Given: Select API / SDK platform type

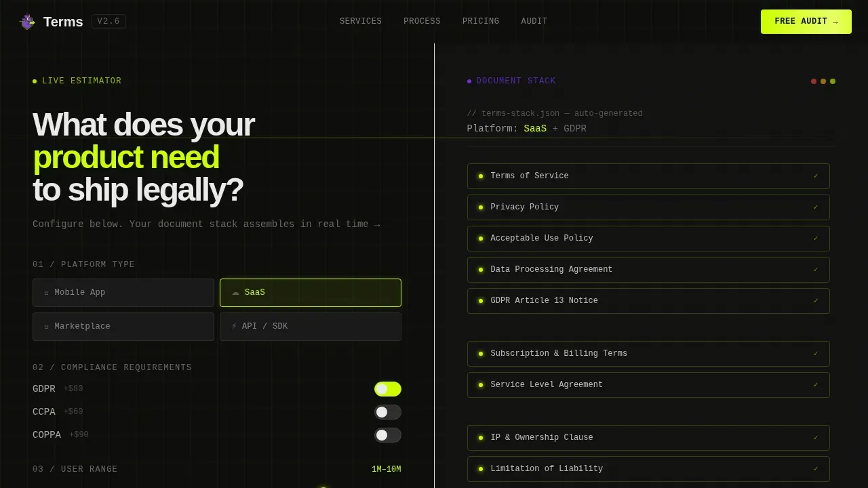Looking at the screenshot, I should pos(311,327).
